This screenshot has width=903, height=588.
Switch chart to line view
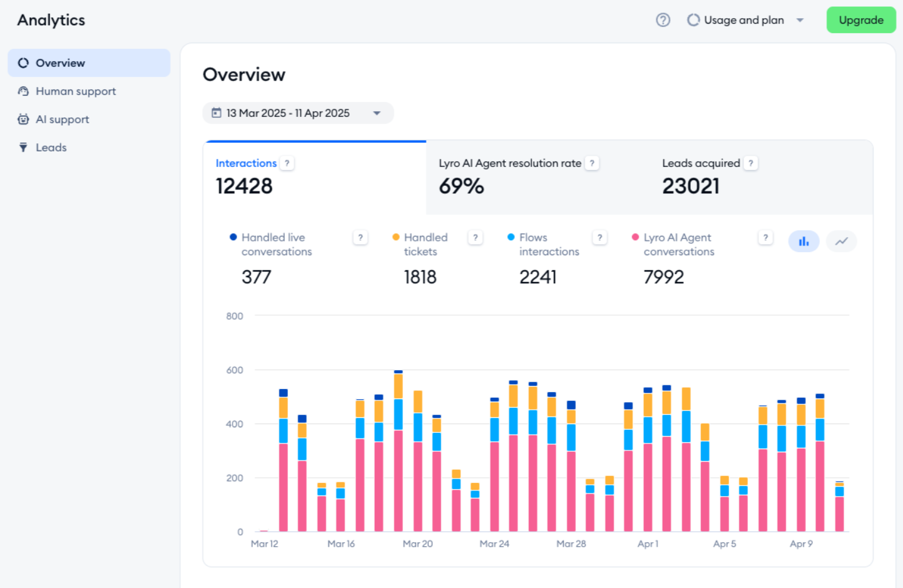click(x=842, y=241)
